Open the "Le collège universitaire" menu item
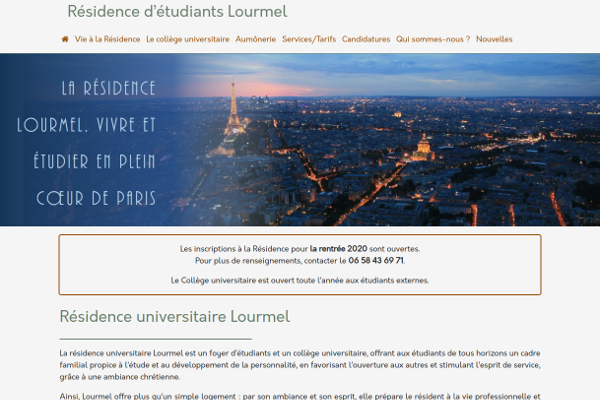 coord(187,39)
